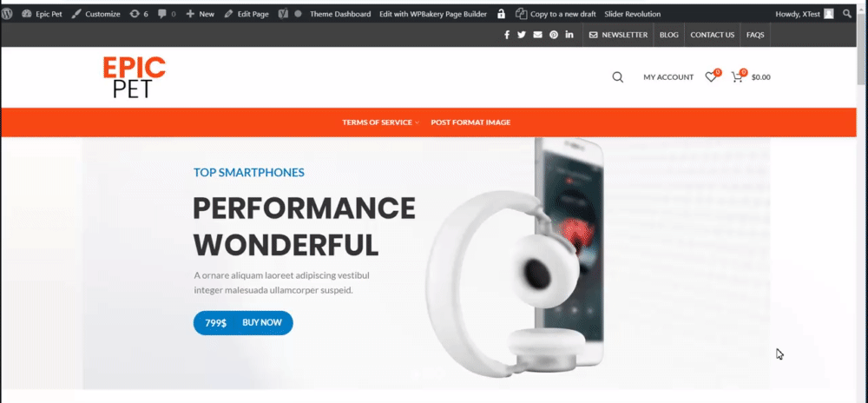View the wishlist heart icon
Viewport: 868px width, 403px height.
712,77
